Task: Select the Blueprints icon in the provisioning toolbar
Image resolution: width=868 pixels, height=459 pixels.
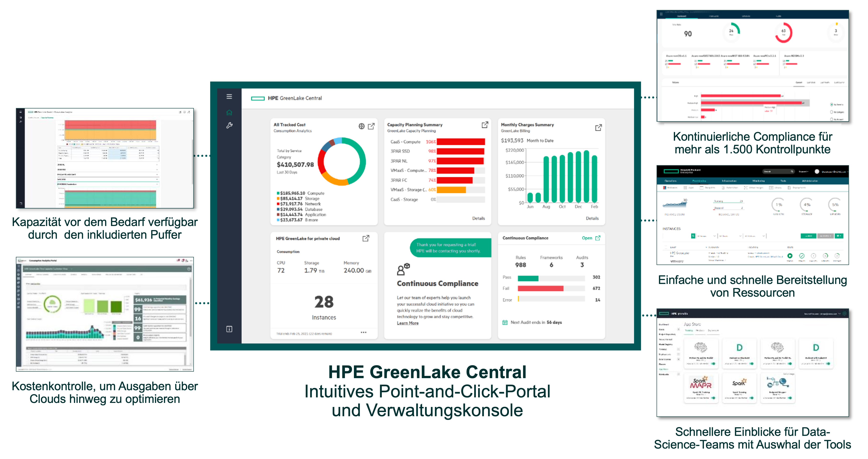Action: [x=702, y=188]
